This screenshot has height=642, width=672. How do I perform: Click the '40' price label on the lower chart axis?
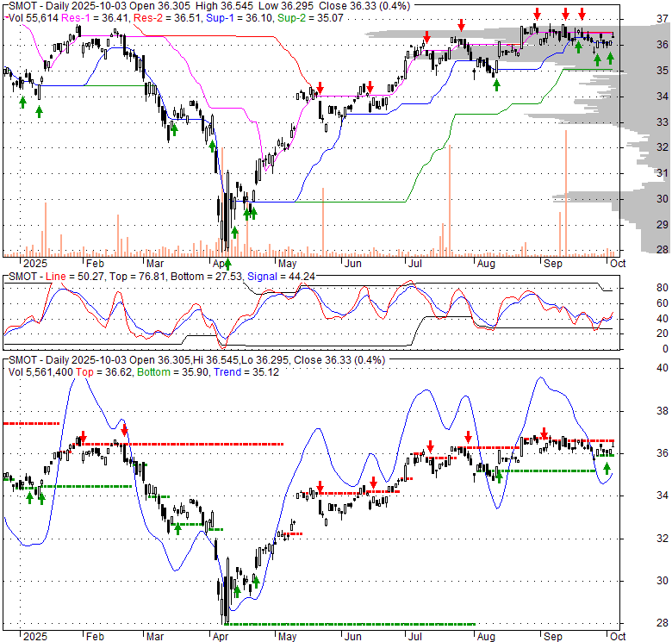click(663, 368)
